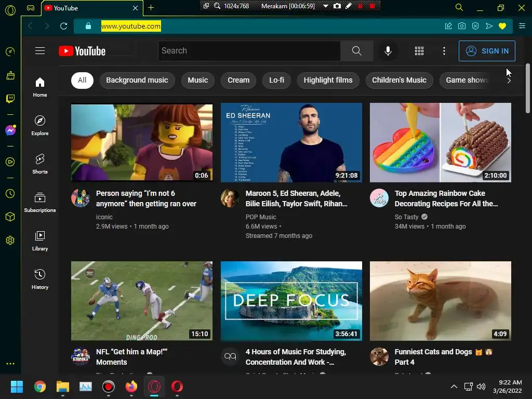This screenshot has height=399, width=532.
Task: Take snapshot with camera icon in address bar
Action: click(462, 26)
